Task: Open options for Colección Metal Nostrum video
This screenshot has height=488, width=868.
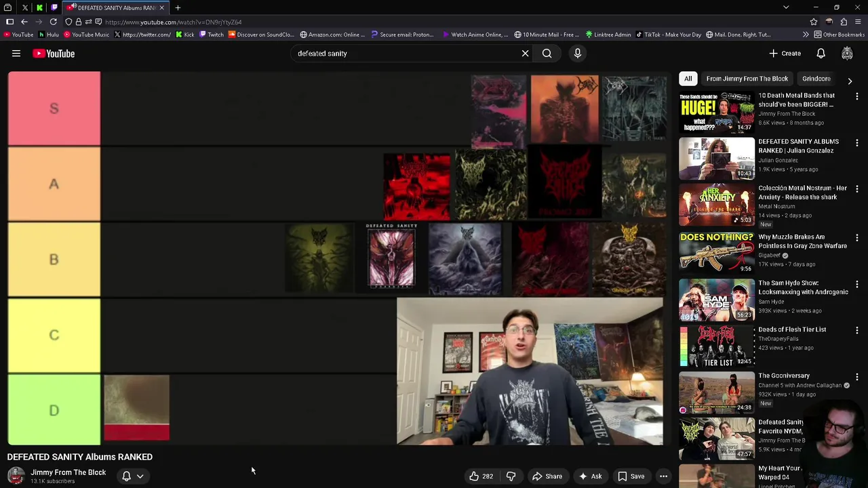Action: [857, 190]
